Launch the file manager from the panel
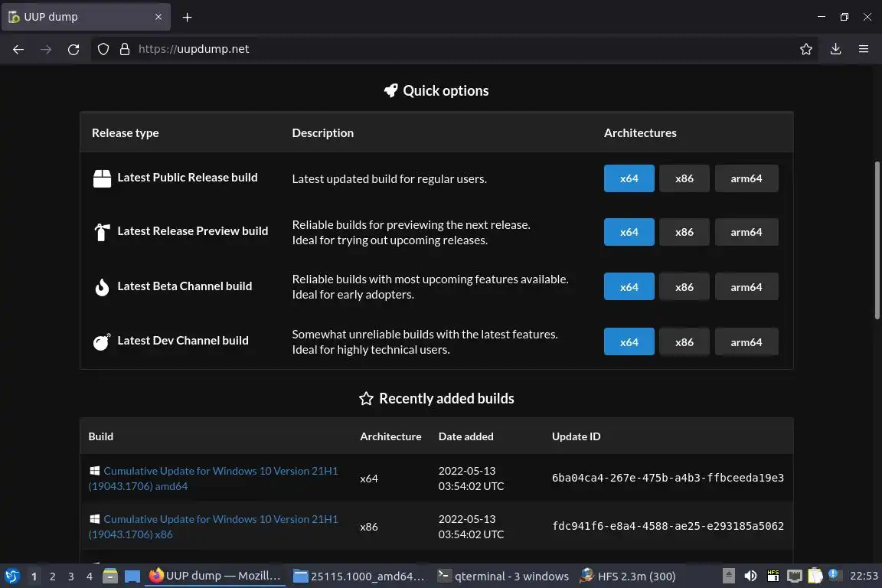 point(110,577)
